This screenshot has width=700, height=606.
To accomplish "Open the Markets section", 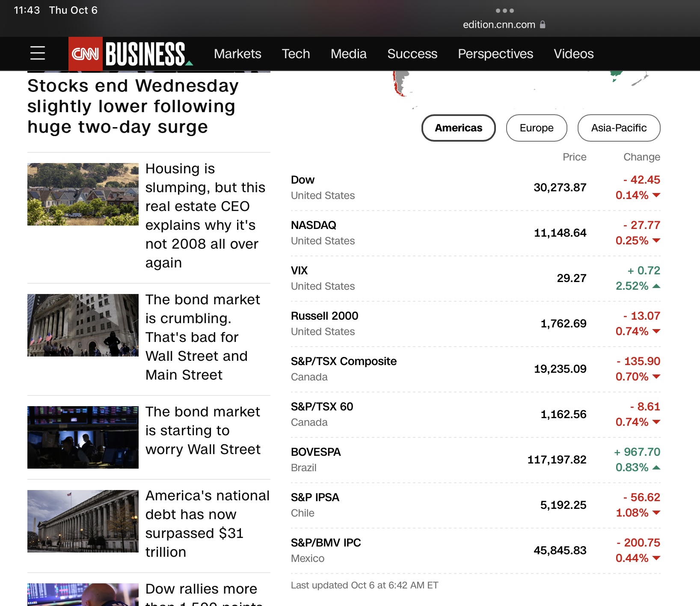I will click(x=237, y=53).
